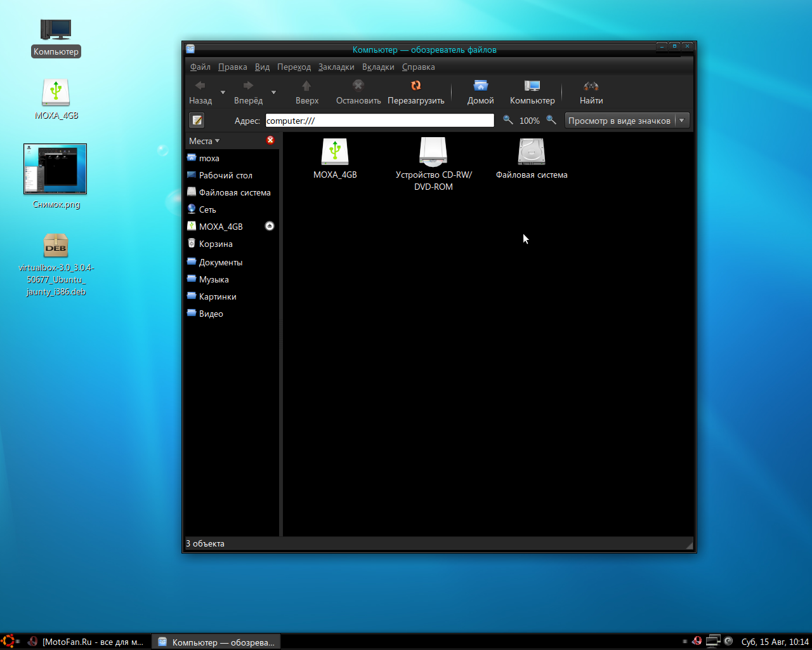Screen dimensions: 812x650
Task: Select moxa home in sidebar
Action: (232, 158)
